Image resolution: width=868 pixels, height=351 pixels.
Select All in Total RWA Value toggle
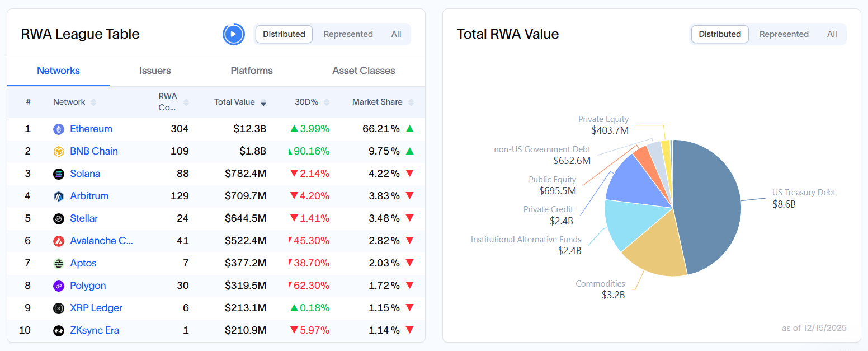coord(832,34)
